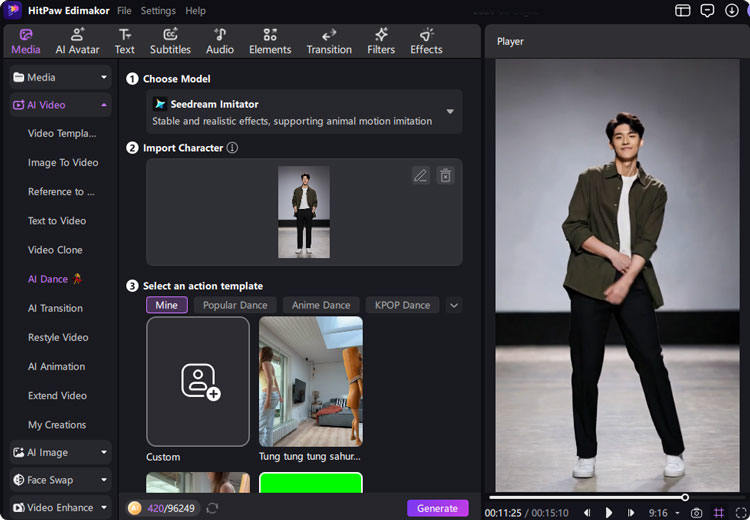Take a snapshot with the camera icon
The image size is (750, 520).
pos(697,513)
